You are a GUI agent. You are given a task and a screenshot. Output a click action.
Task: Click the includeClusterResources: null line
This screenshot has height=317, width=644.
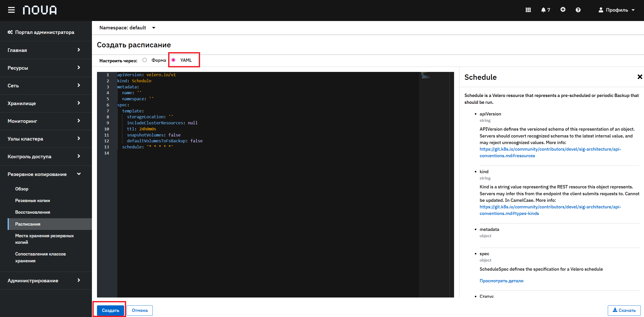point(162,123)
